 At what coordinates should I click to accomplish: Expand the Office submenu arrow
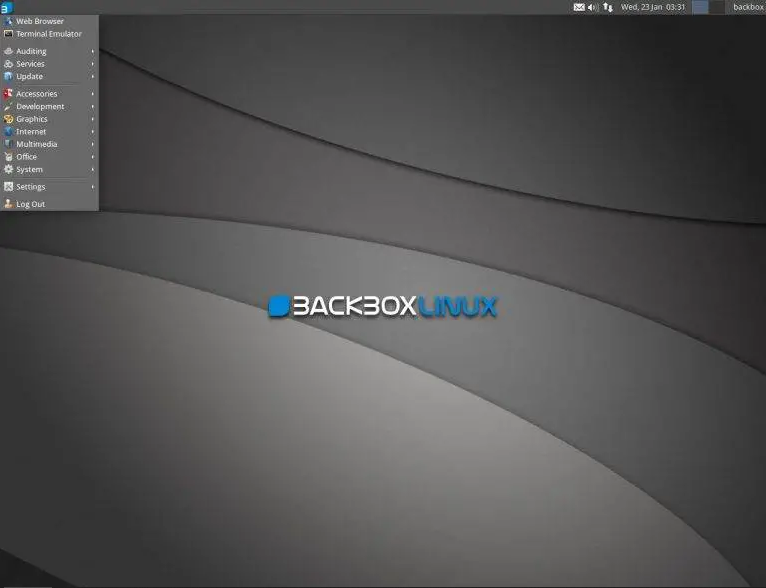coord(92,157)
